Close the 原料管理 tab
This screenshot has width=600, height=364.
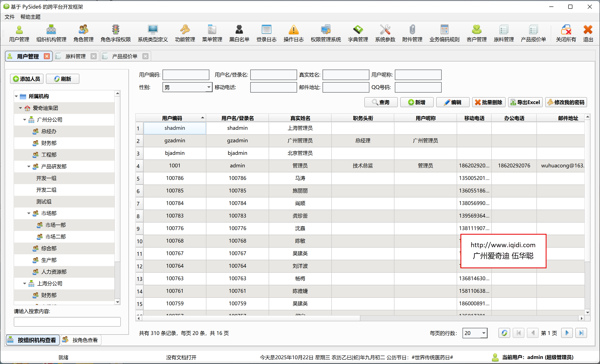tap(94, 56)
